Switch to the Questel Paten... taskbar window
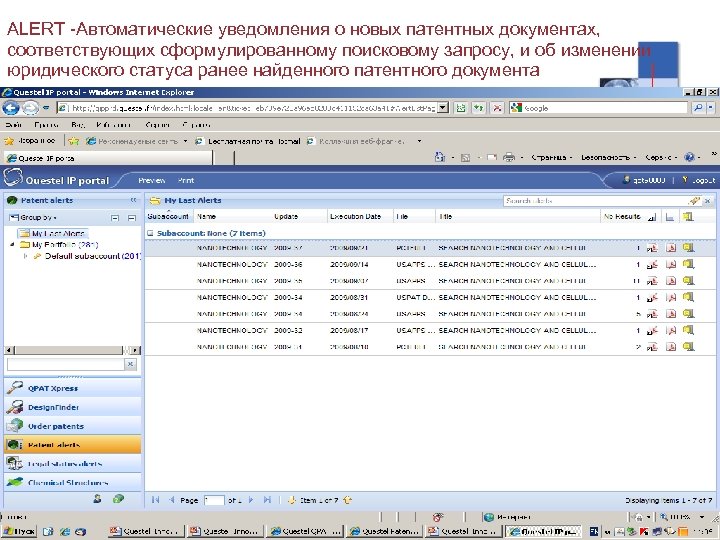This screenshot has width=720, height=540. click(385, 531)
